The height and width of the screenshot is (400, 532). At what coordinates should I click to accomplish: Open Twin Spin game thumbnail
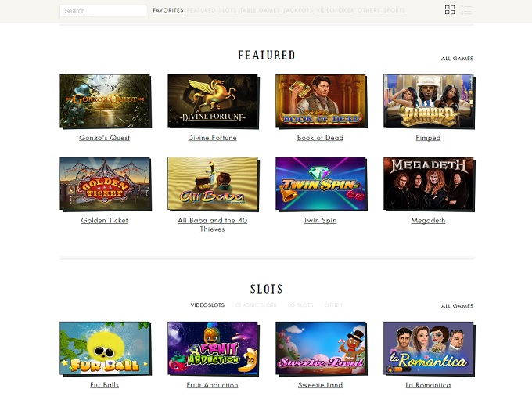[321, 183]
